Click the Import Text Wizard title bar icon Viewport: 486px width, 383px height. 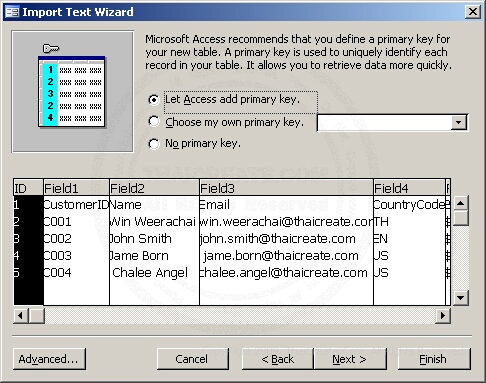[x=12, y=12]
